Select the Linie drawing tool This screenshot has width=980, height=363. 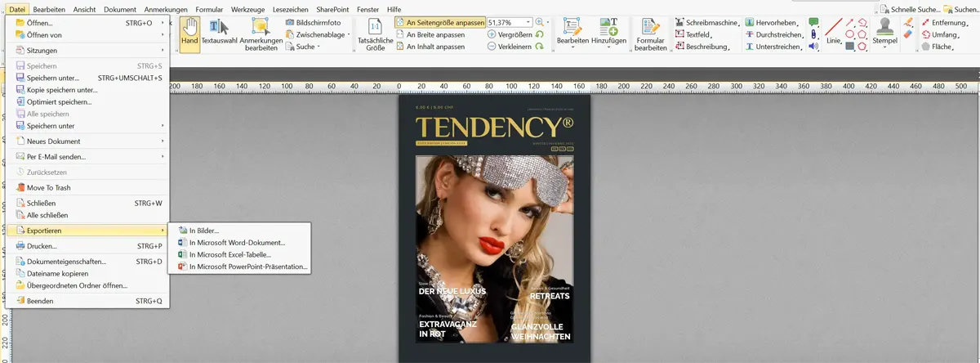coord(834,31)
